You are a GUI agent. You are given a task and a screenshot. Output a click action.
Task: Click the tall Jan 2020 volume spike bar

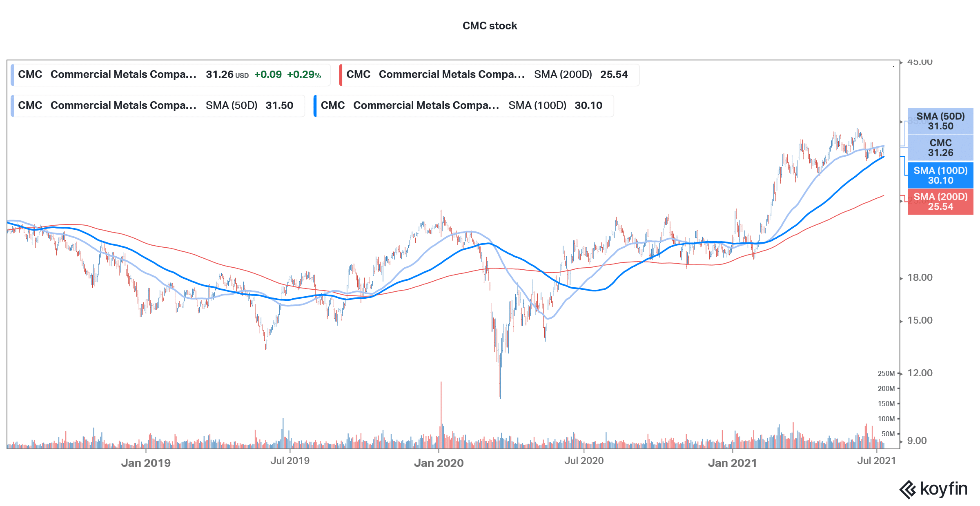point(441,415)
